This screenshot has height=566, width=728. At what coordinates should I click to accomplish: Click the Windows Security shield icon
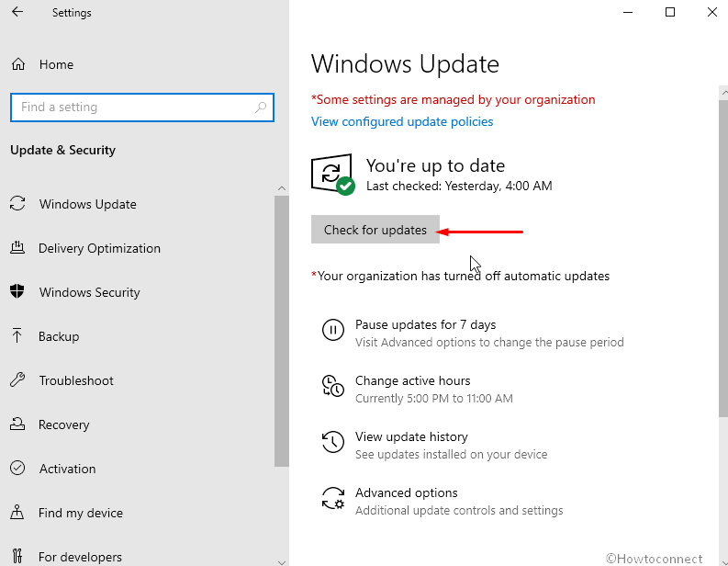click(17, 291)
